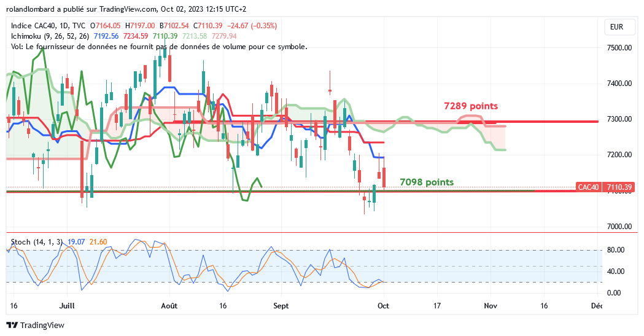This screenshot has width=644, height=336.
Task: Click the Stoch value 21.60
Action: [98, 242]
